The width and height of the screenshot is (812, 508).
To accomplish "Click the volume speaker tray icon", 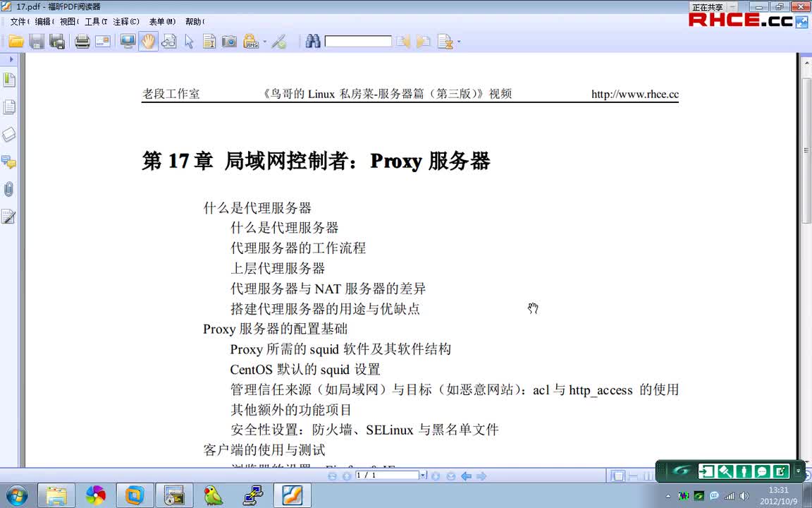I will (x=744, y=496).
